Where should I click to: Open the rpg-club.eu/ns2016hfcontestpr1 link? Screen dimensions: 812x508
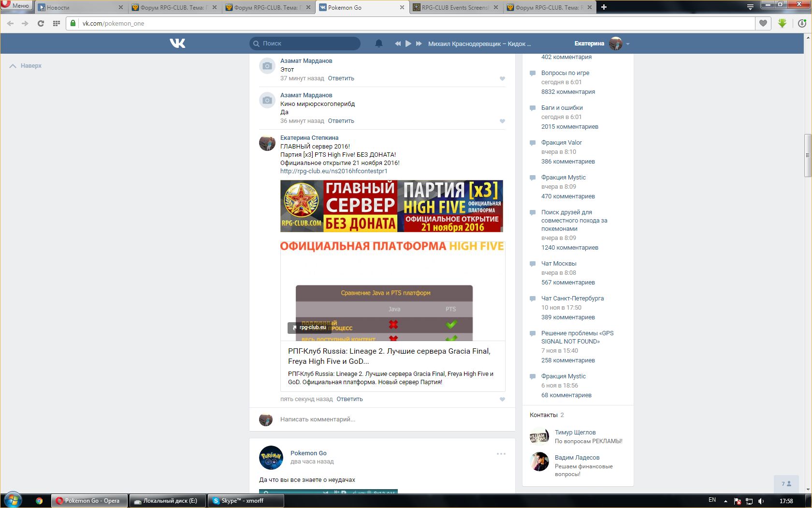[333, 171]
